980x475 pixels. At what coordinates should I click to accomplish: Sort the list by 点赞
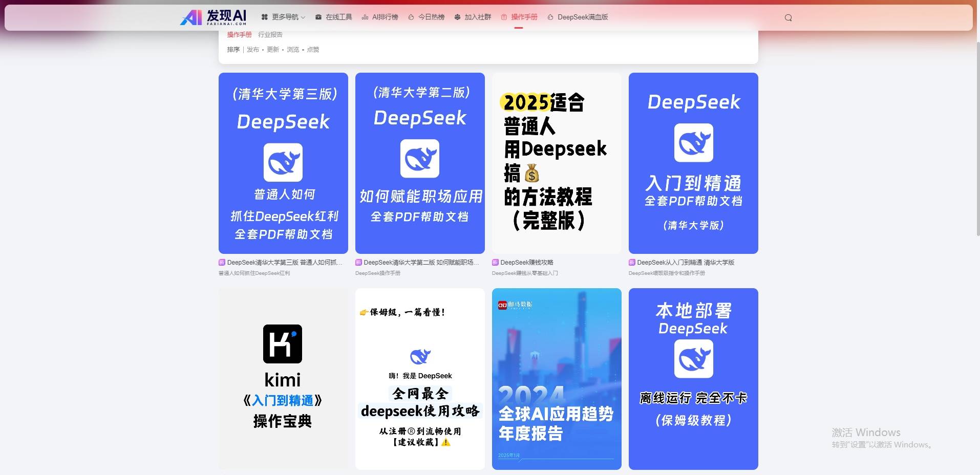click(313, 49)
